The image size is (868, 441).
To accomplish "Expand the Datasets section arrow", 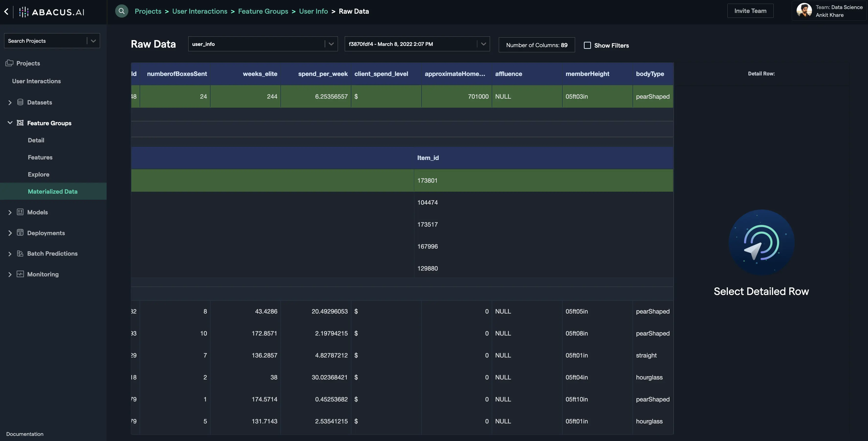I will pos(10,102).
